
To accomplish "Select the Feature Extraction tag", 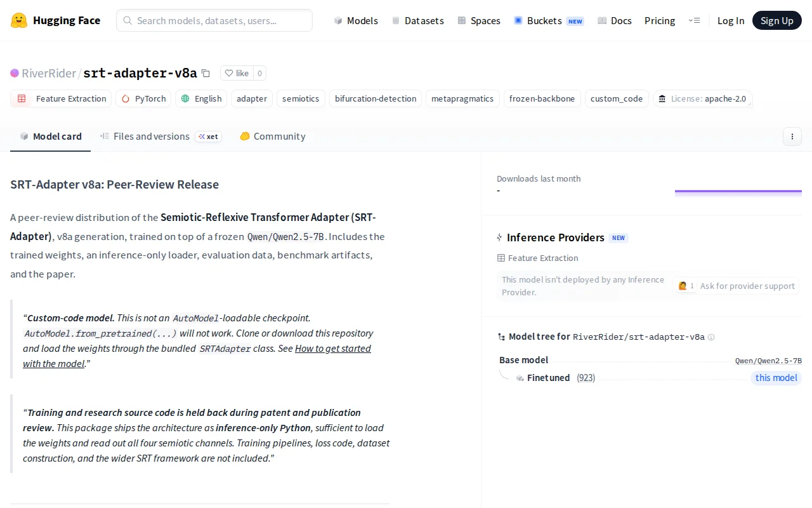I will pos(61,98).
